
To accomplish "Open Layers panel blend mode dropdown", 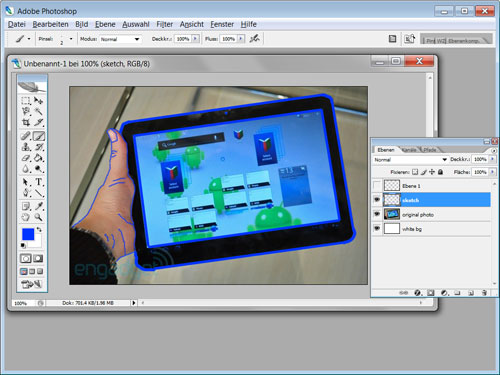I will [x=410, y=160].
